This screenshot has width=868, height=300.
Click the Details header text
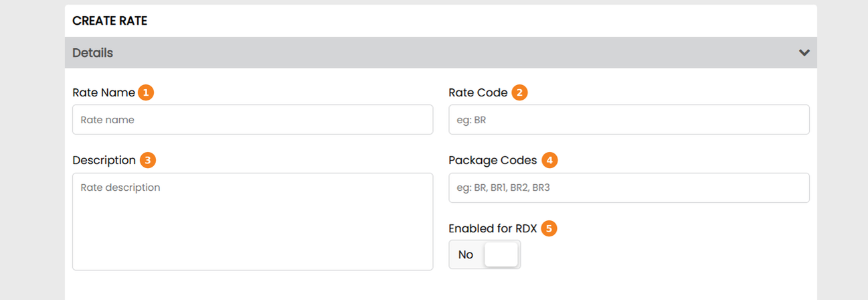click(92, 52)
